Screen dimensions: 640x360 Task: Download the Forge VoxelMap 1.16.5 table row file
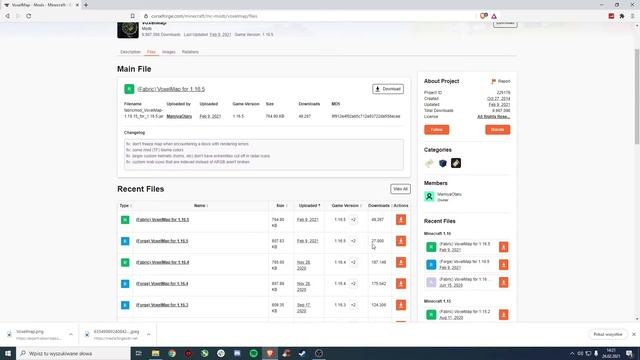click(401, 241)
